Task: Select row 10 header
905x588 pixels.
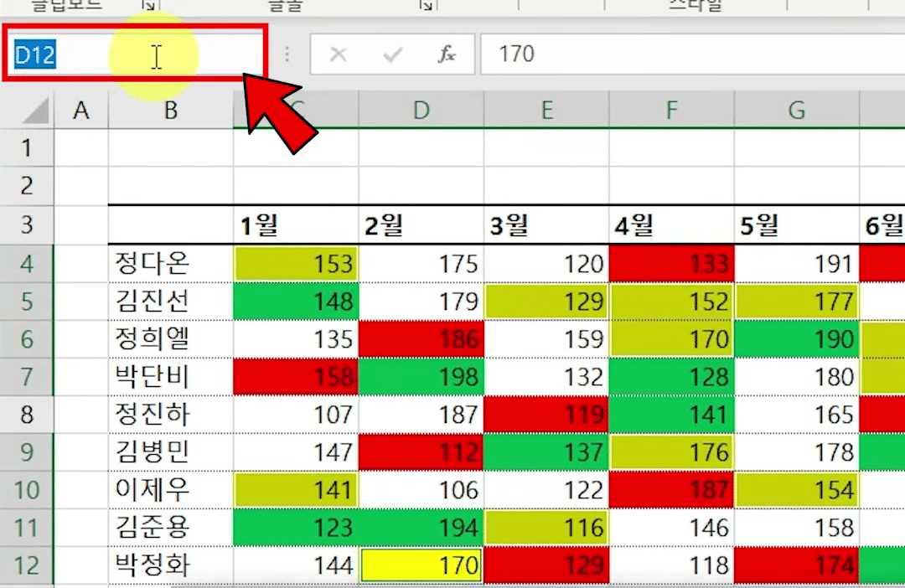Action: click(x=27, y=490)
